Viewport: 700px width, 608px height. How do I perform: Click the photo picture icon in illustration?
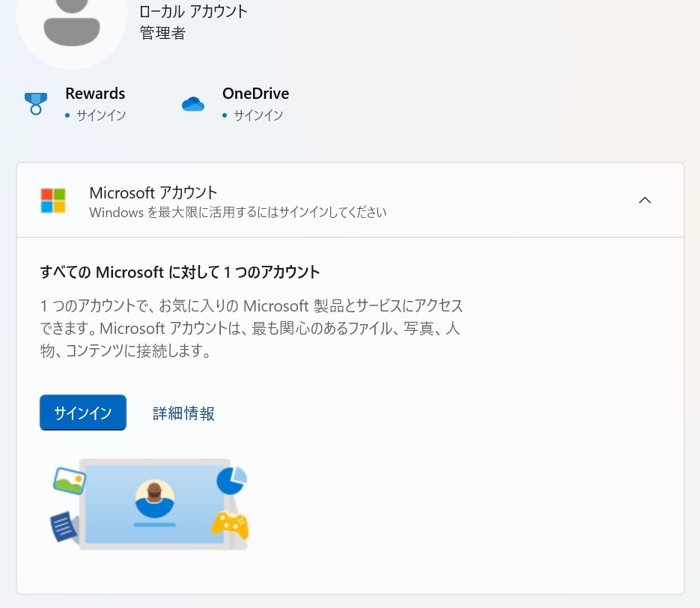[x=70, y=480]
